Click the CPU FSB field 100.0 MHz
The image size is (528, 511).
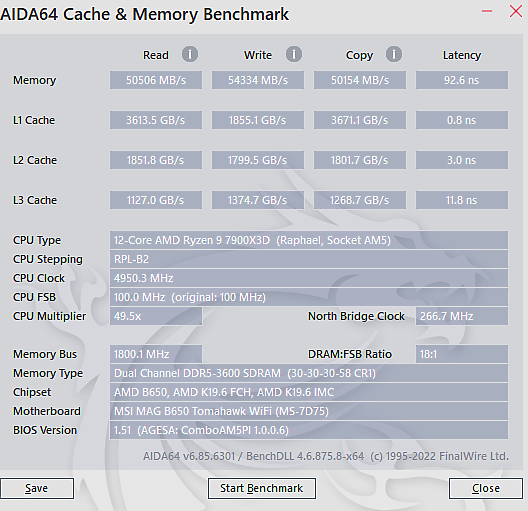click(x=309, y=297)
